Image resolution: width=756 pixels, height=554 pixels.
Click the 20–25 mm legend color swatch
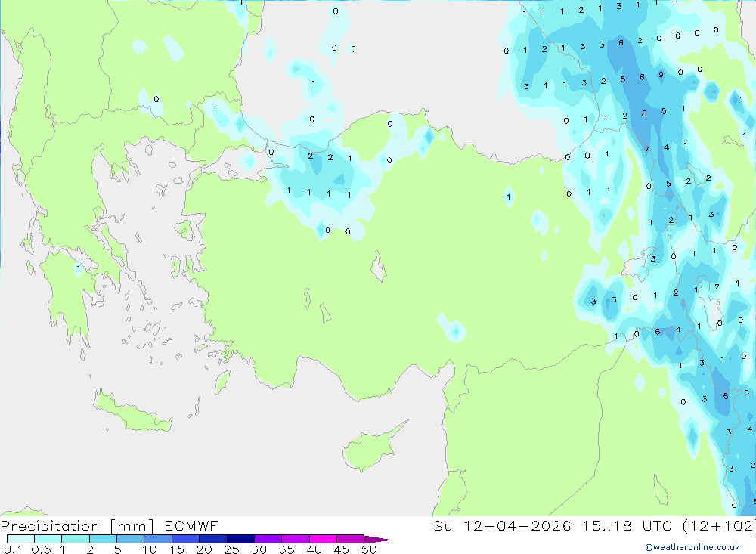213,539
